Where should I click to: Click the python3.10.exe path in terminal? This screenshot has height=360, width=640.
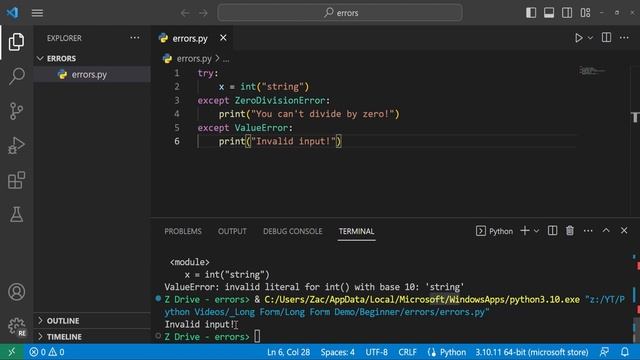422,300
